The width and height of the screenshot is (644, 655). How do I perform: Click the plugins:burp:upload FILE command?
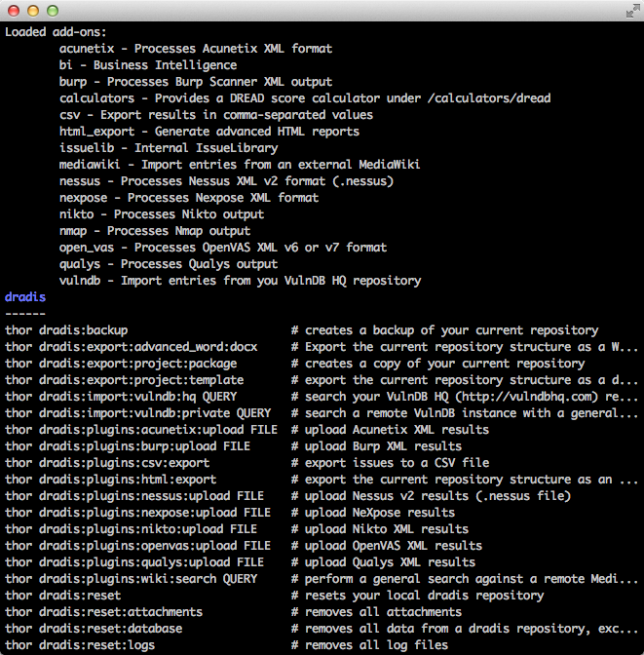[128, 446]
